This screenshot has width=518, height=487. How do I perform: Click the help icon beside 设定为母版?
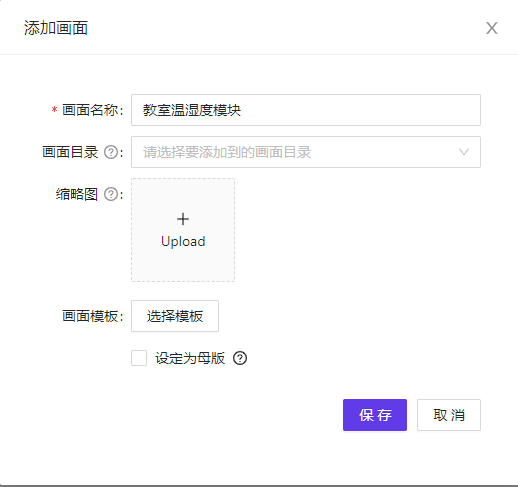point(240,358)
